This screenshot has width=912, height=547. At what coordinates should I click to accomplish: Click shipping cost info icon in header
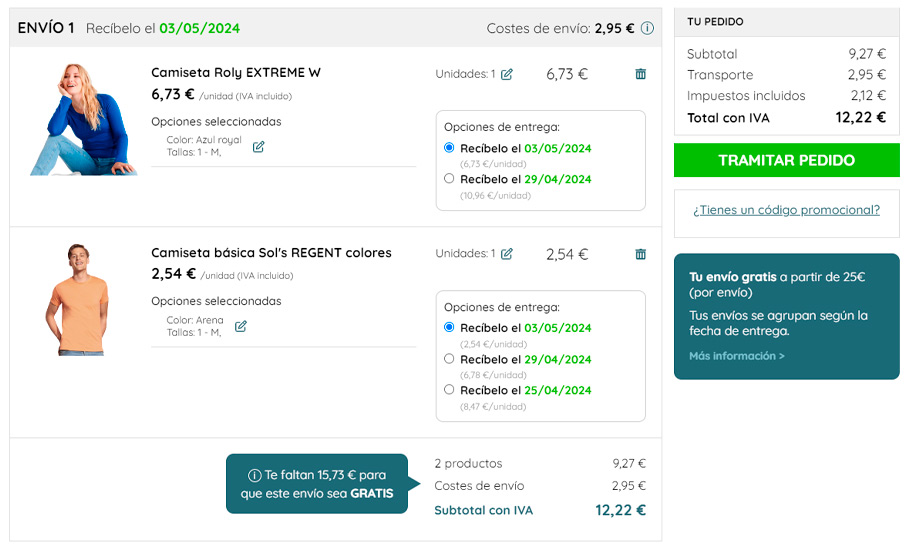[x=647, y=28]
